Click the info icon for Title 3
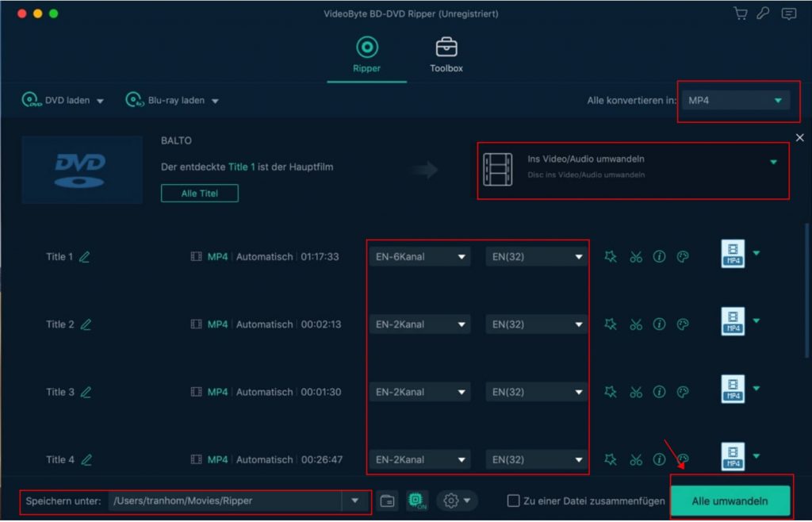The width and height of the screenshot is (812, 522). tap(659, 391)
